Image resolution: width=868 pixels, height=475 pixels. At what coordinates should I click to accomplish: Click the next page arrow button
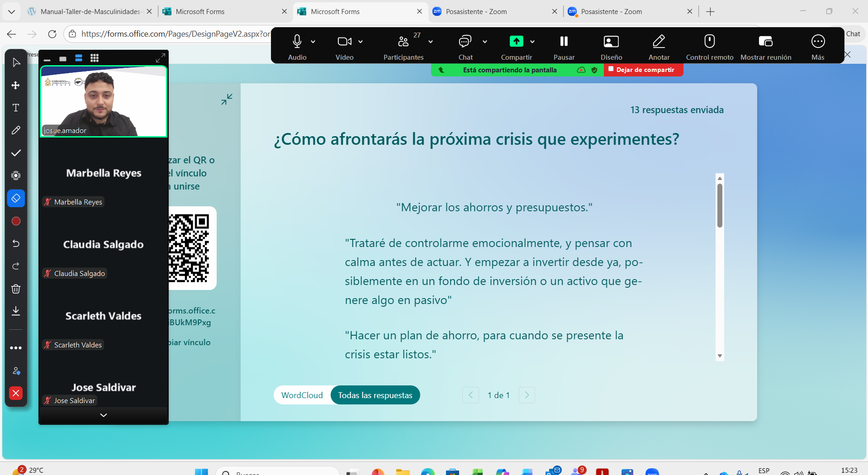(x=526, y=395)
